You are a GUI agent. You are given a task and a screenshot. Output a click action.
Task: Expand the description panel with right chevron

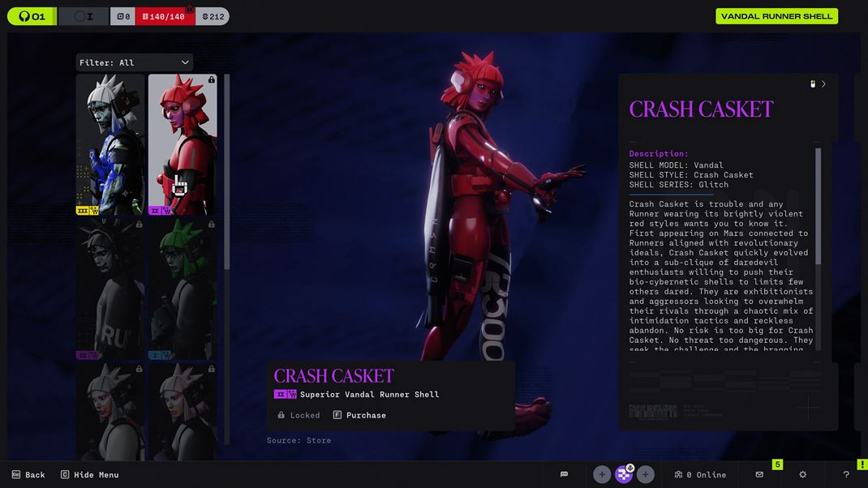823,83
